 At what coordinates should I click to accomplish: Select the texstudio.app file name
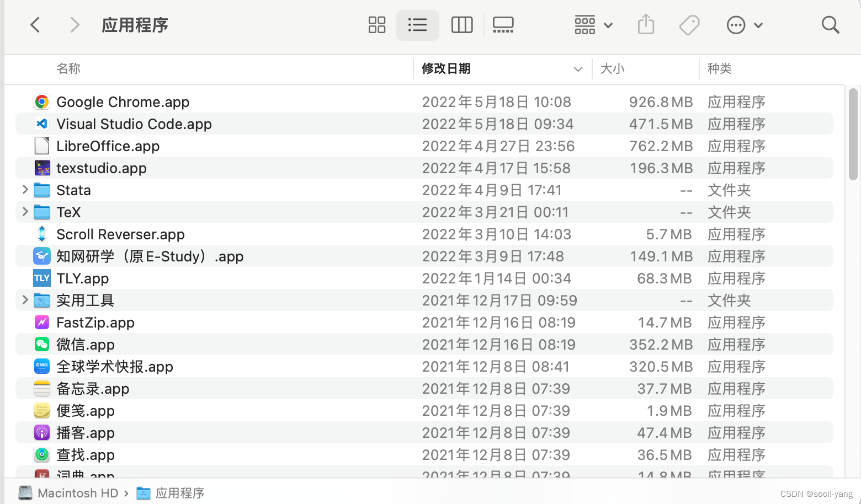pyautogui.click(x=102, y=168)
